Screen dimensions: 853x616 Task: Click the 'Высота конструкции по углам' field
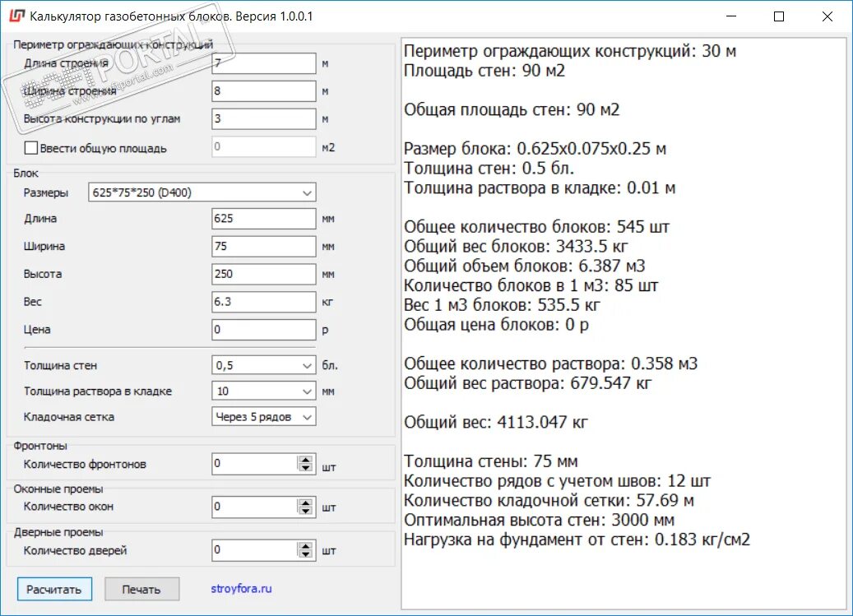click(264, 118)
